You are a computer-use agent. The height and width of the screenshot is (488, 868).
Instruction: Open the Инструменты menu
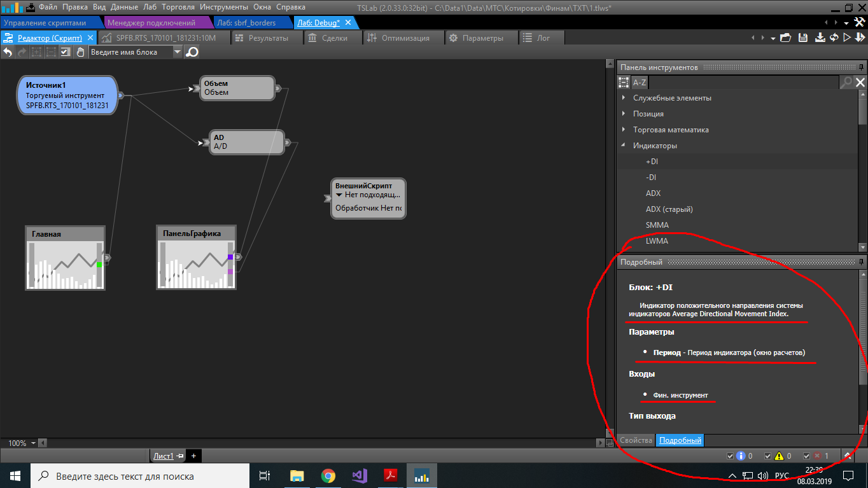point(224,7)
